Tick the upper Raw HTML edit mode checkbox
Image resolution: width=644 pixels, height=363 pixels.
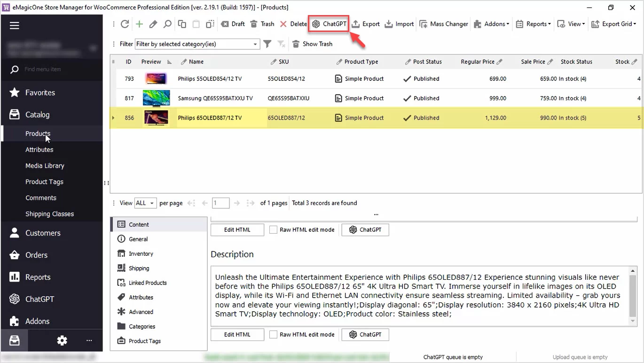(x=273, y=230)
